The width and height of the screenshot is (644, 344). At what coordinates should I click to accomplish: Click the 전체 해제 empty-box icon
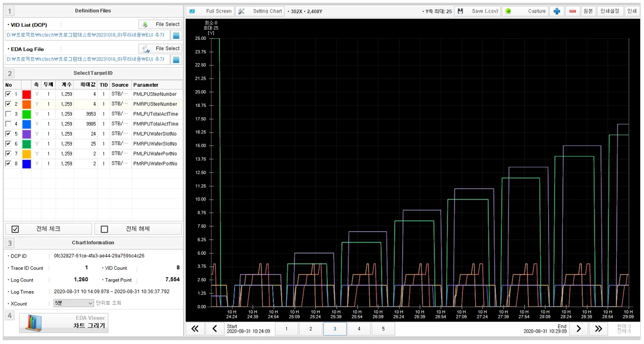coord(105,229)
